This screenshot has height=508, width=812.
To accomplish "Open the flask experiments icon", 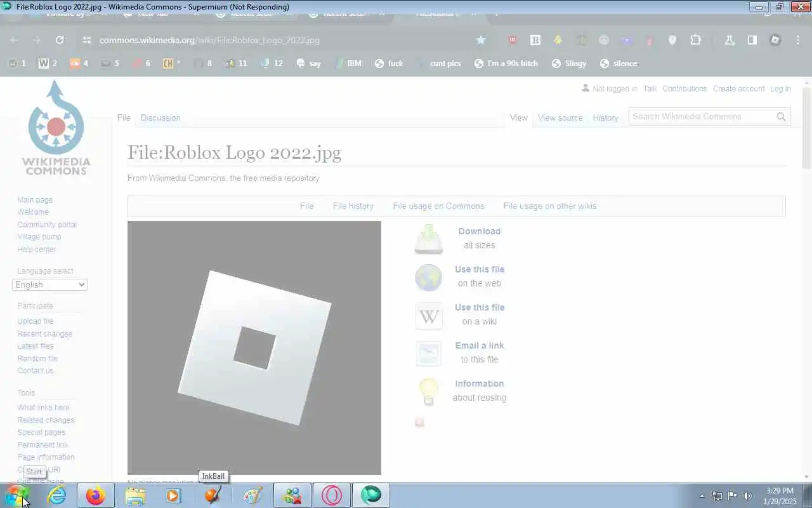I will click(729, 40).
